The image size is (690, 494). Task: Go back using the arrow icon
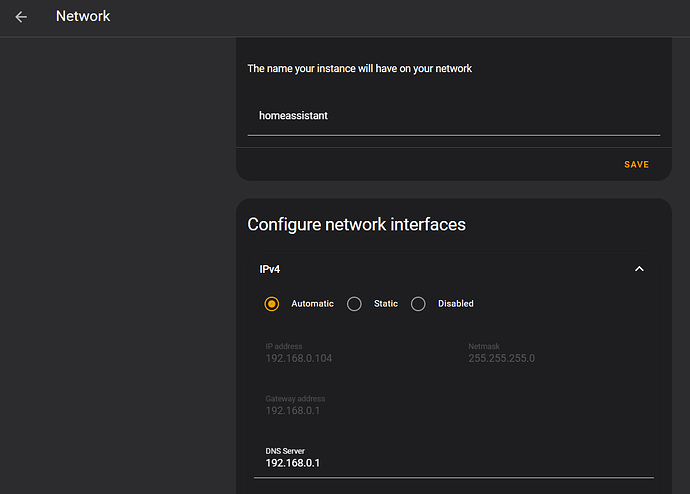point(21,16)
